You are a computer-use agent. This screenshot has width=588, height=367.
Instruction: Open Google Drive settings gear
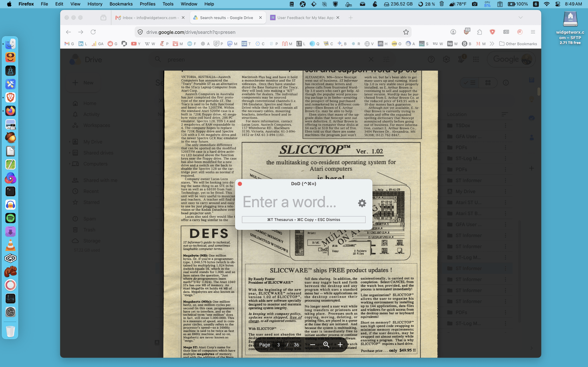(446, 59)
